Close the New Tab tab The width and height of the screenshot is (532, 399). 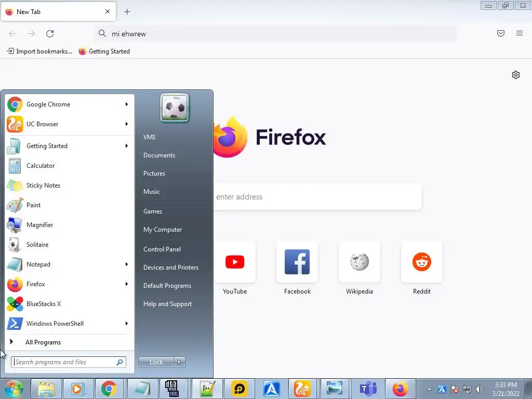point(108,11)
